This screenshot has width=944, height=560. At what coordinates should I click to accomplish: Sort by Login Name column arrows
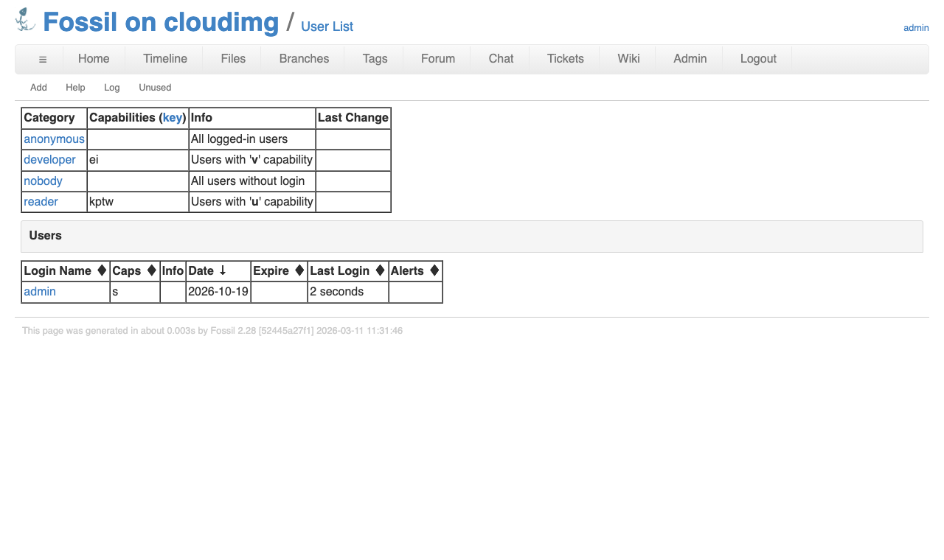coord(102,270)
